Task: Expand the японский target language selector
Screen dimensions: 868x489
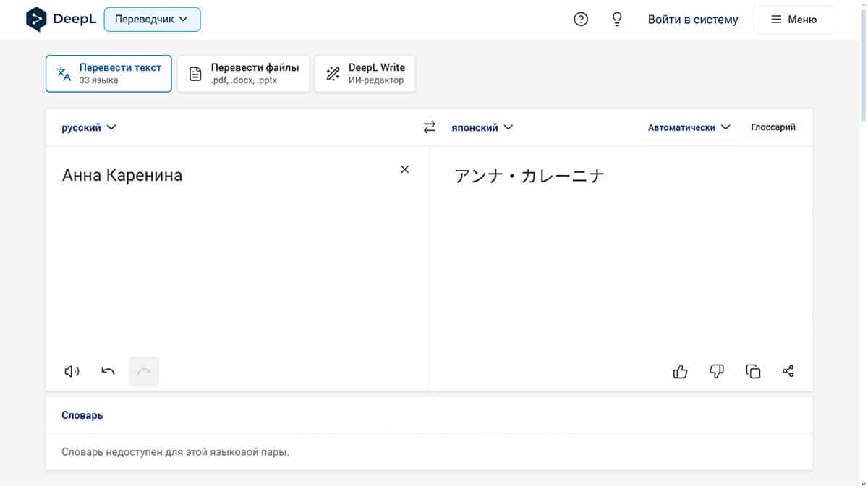Action: (x=482, y=127)
